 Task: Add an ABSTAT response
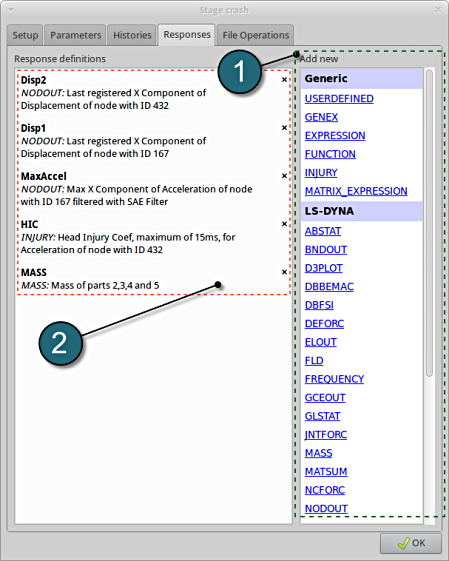pyautogui.click(x=323, y=231)
